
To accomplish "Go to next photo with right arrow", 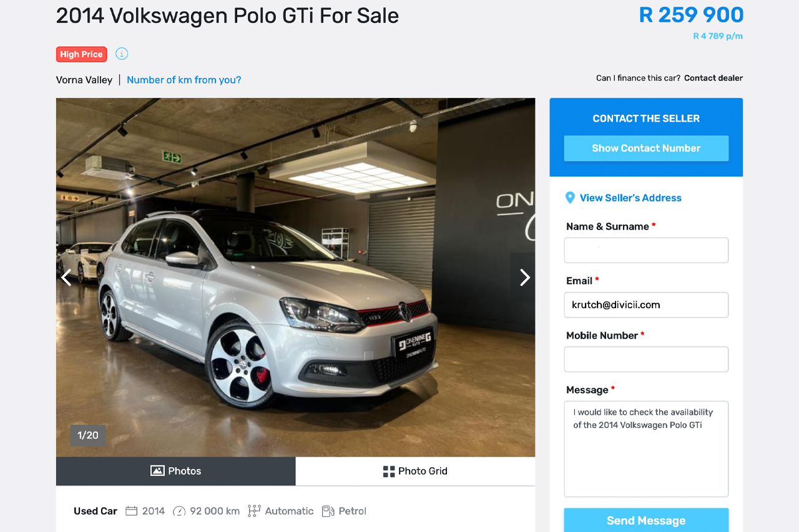I will point(524,278).
